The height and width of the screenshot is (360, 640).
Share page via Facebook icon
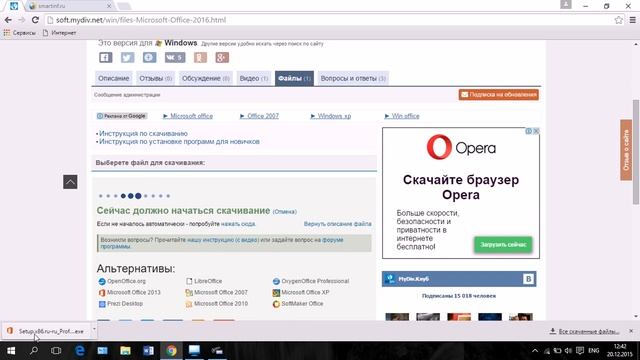(106, 58)
